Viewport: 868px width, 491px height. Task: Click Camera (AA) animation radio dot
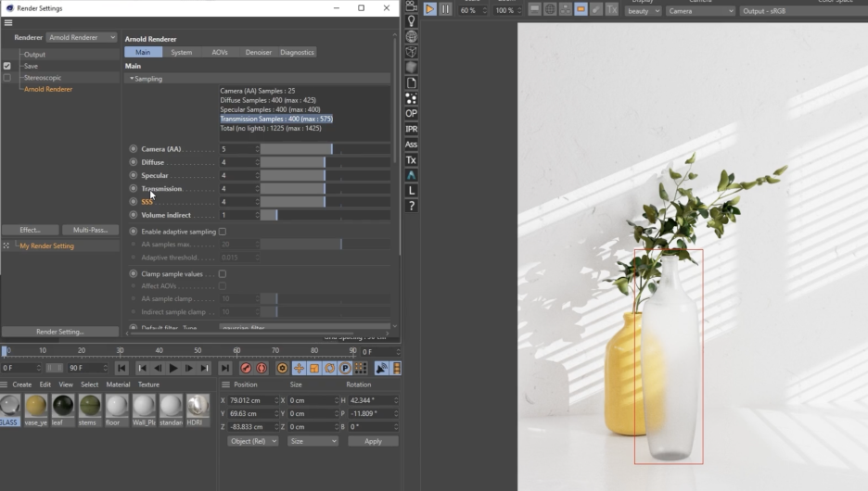(x=134, y=149)
